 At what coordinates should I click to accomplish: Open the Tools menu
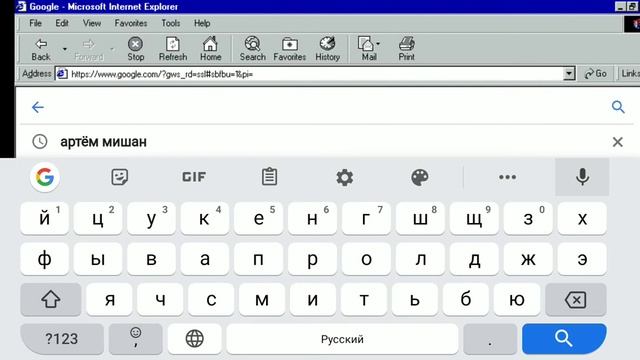coord(171,23)
